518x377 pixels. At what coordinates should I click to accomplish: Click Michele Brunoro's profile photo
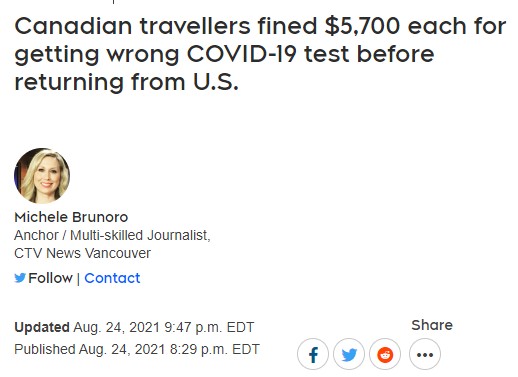[x=42, y=176]
